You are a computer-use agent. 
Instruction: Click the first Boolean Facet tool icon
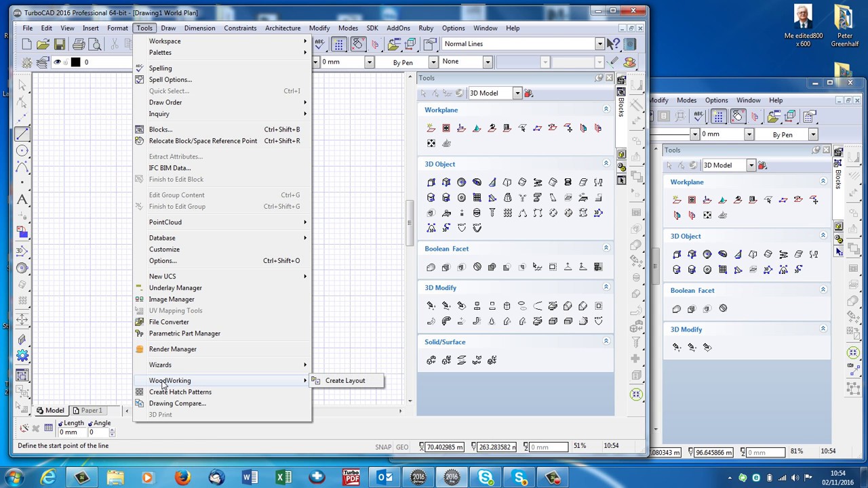[431, 267]
